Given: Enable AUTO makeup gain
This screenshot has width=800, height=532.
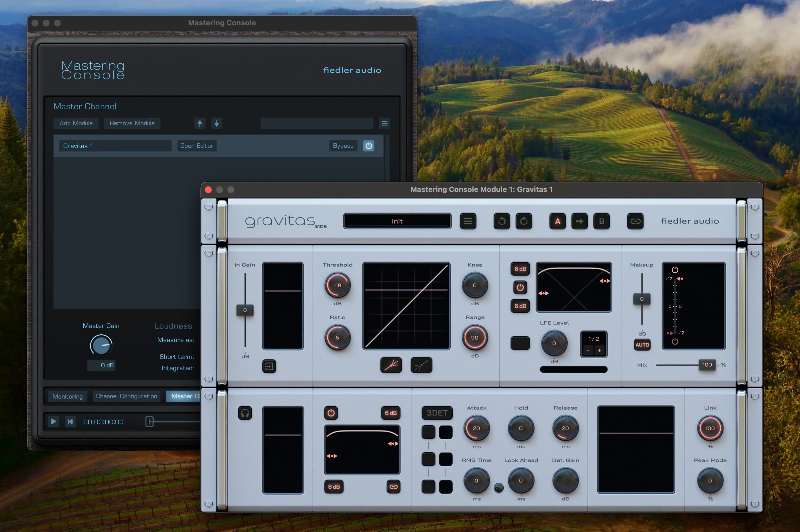Looking at the screenshot, I should 642,345.
